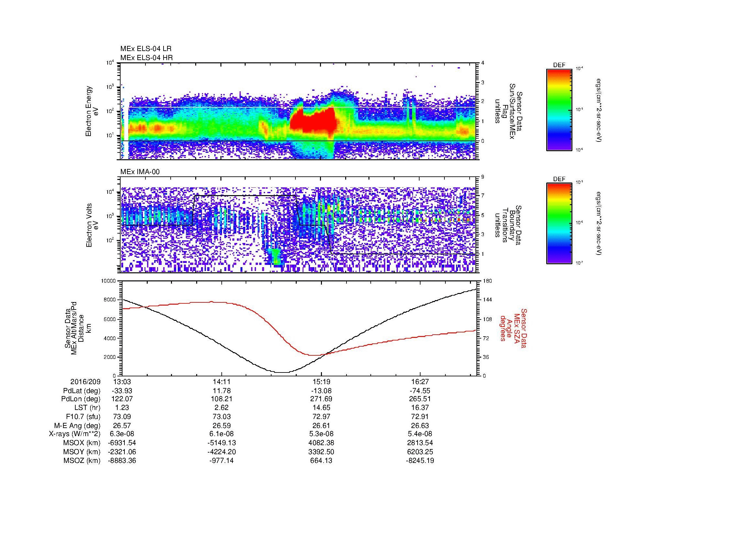756x534 pixels.
Task: Select the 'LST (hr)' row label
Action: pyautogui.click(x=87, y=408)
